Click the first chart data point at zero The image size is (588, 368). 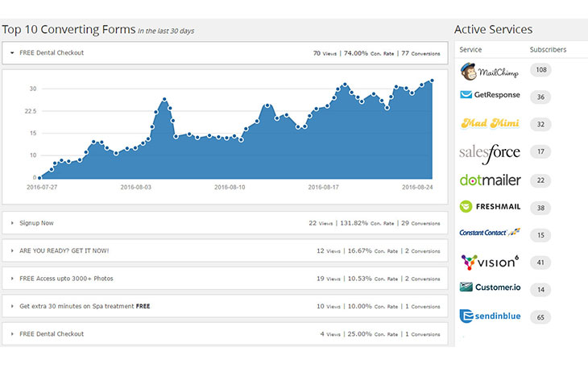coord(39,178)
